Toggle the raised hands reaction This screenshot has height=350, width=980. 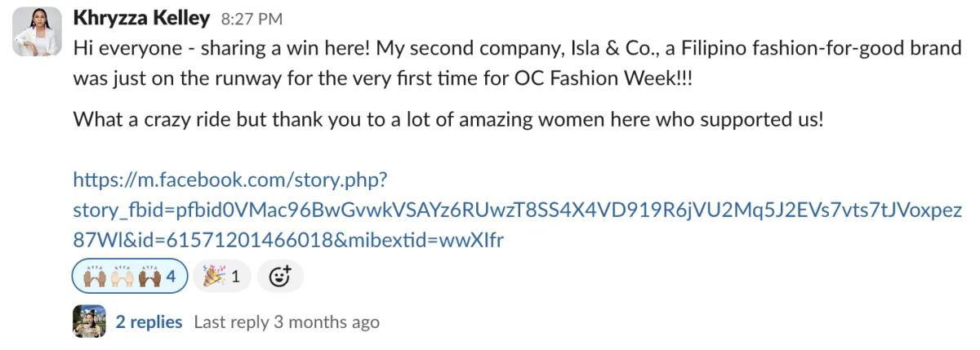coord(129,277)
